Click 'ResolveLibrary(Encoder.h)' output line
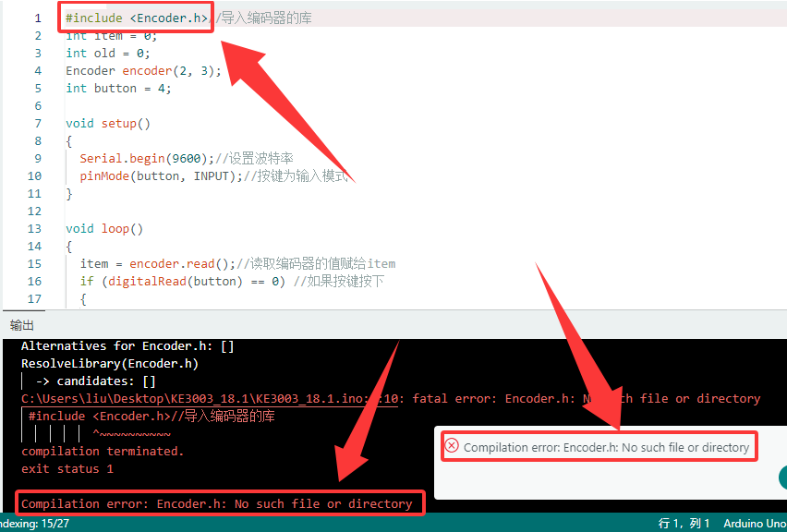The width and height of the screenshot is (787, 532). pos(110,363)
